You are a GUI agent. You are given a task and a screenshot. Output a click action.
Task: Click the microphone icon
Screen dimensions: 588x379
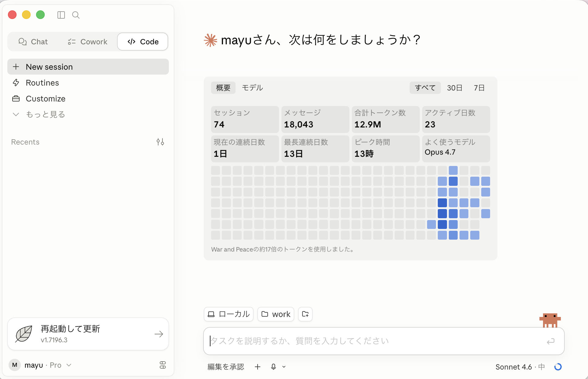pos(274,367)
